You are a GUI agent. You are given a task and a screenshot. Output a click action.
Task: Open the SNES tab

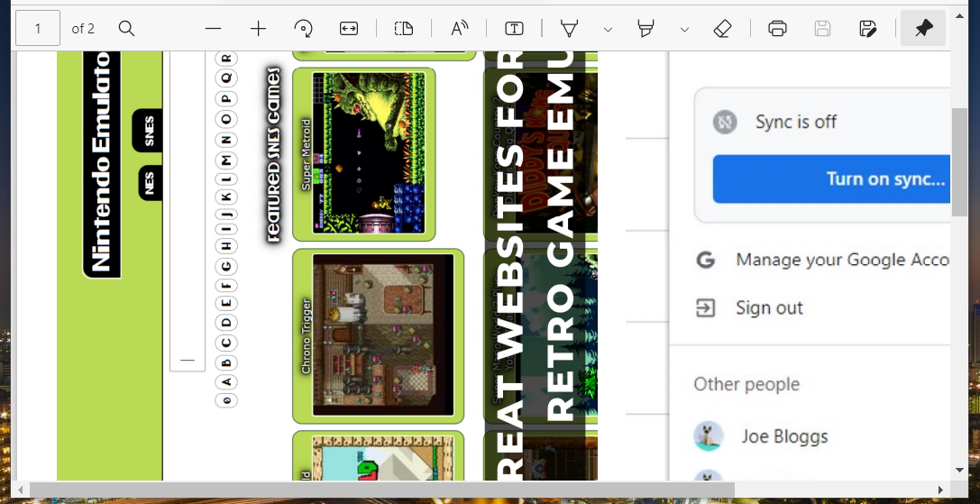click(x=148, y=131)
